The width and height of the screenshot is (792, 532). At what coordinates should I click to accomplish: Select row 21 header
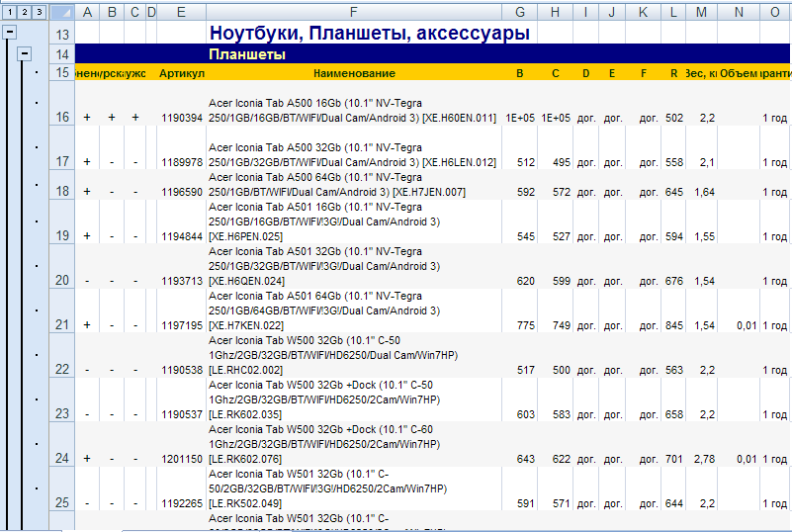click(61, 310)
